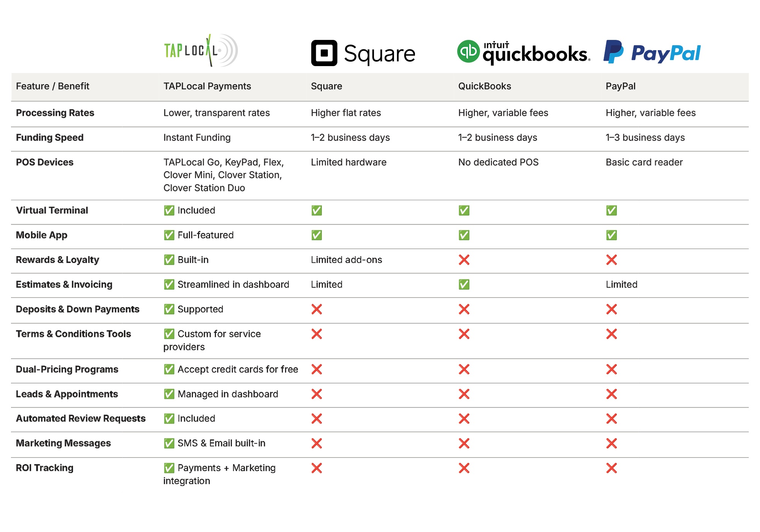Click the red X for PayPal Leads & Appointments

(x=611, y=394)
